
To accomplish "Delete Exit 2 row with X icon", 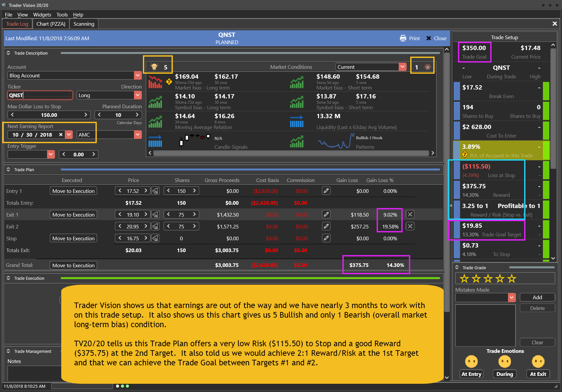I will click(x=410, y=226).
